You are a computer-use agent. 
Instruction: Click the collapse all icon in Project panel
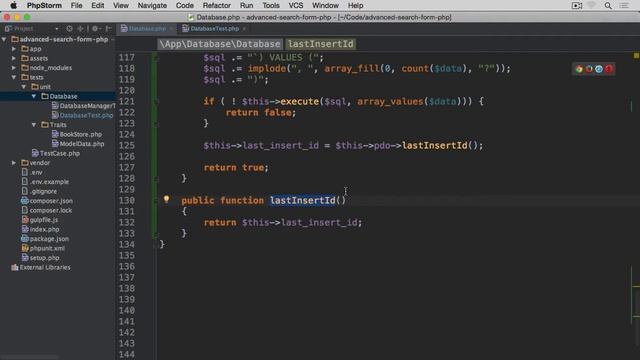80,29
